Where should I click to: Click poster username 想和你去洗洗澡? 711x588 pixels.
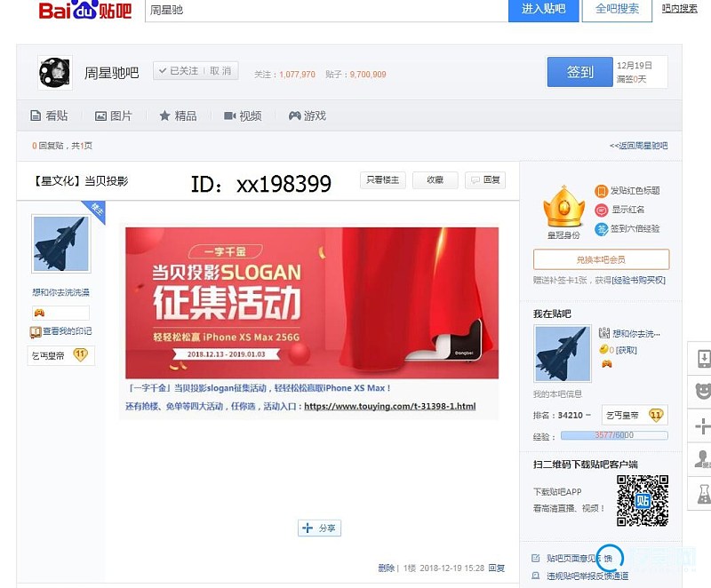[x=60, y=292]
